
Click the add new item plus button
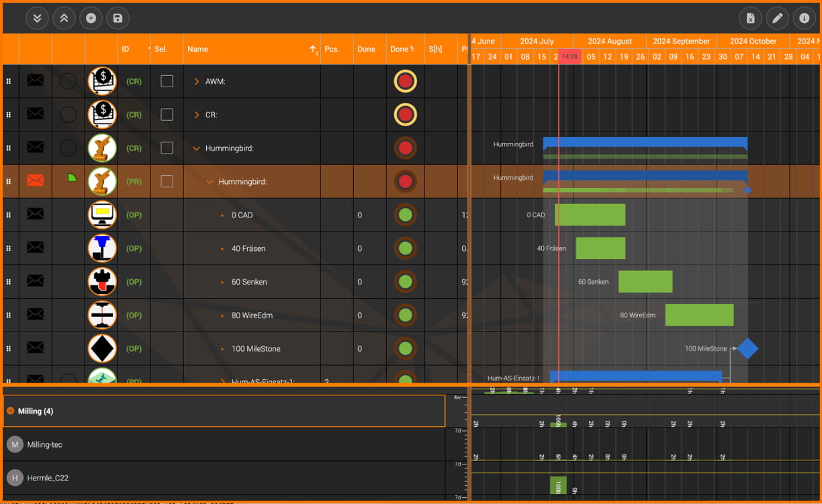91,18
